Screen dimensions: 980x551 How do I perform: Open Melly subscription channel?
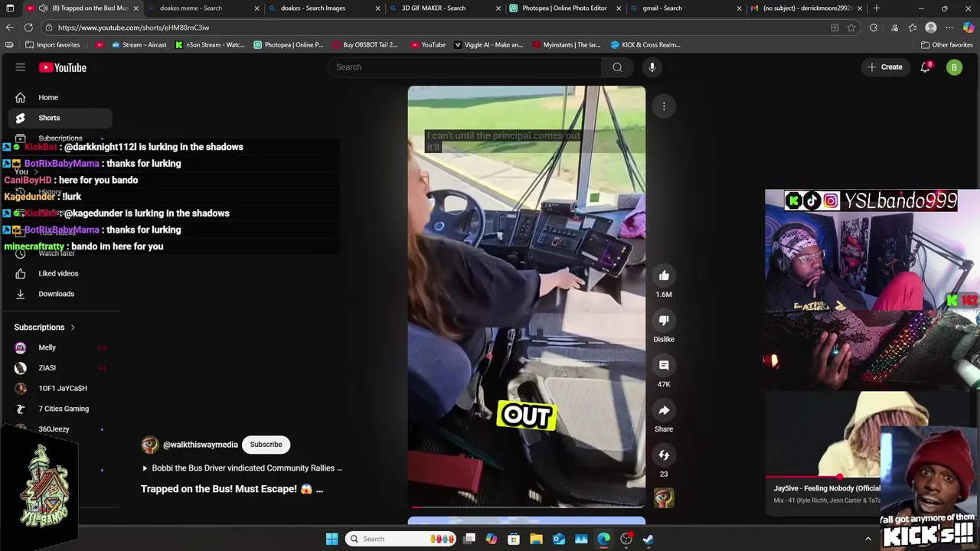click(x=60, y=347)
